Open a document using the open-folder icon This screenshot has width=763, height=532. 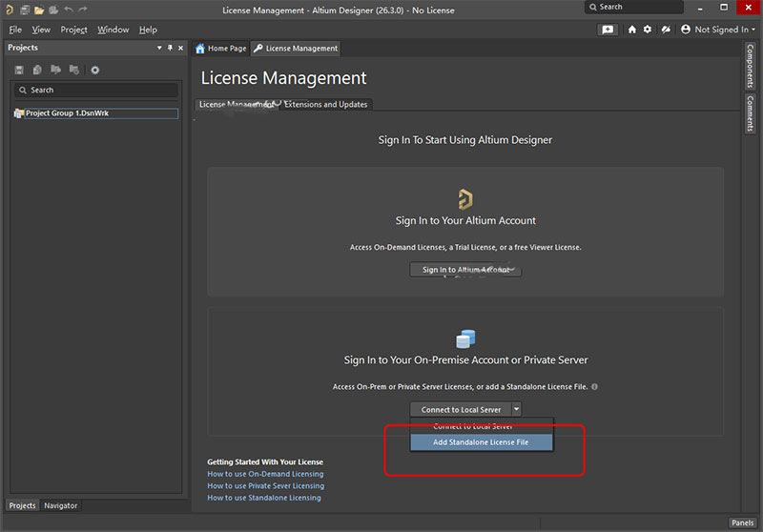(x=39, y=10)
